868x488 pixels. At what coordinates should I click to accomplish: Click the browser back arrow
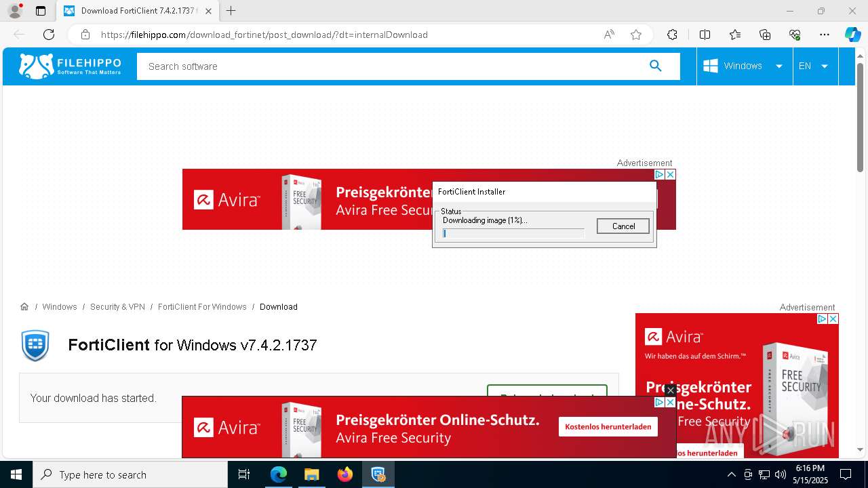19,35
